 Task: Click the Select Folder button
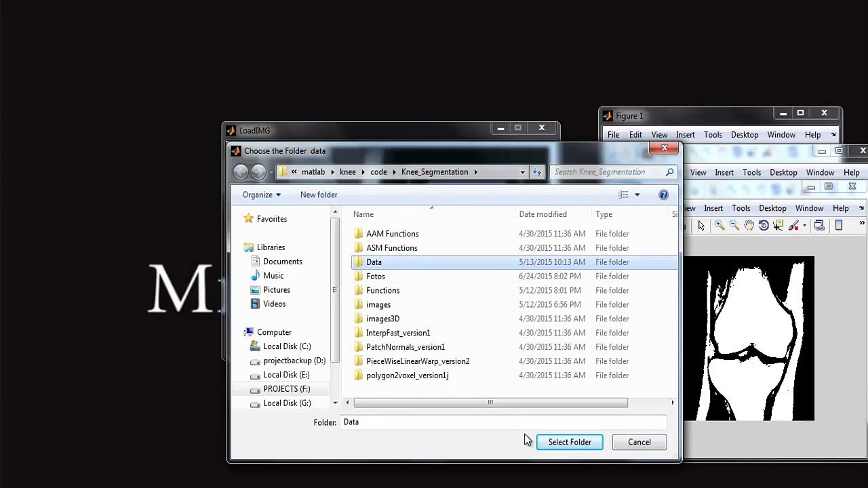[x=570, y=442]
